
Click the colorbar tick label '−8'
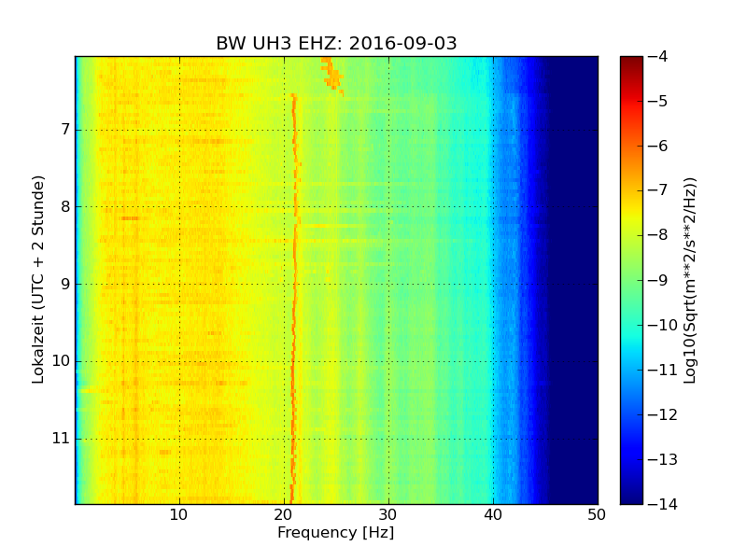(658, 235)
